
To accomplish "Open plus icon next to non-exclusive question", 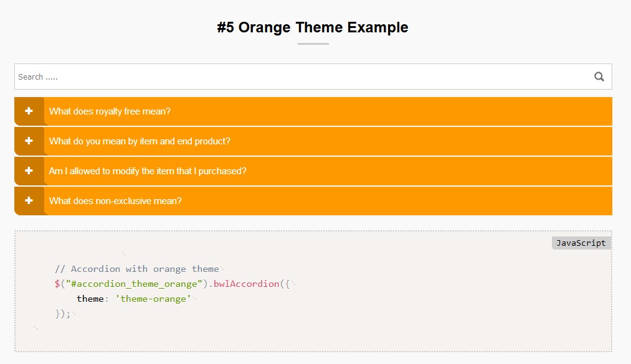I will pos(29,200).
